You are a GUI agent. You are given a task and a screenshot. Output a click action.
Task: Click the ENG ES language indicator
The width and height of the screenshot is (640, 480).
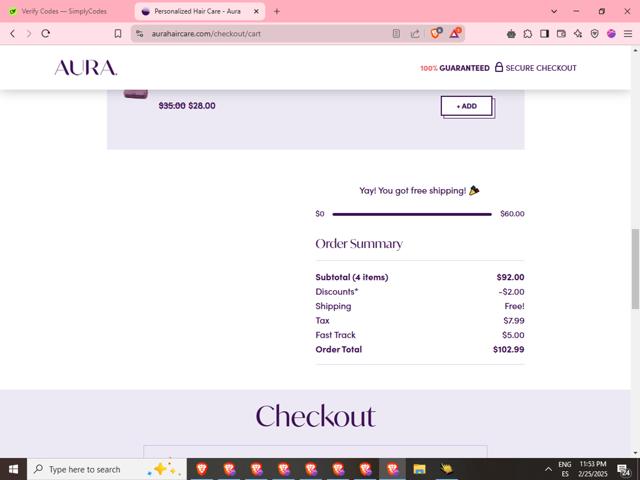tap(565, 469)
